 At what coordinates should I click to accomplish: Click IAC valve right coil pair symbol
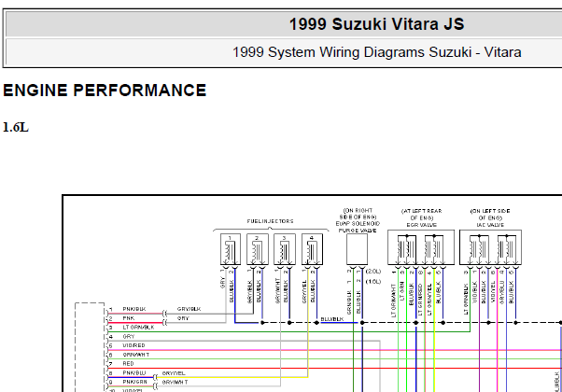click(x=506, y=249)
